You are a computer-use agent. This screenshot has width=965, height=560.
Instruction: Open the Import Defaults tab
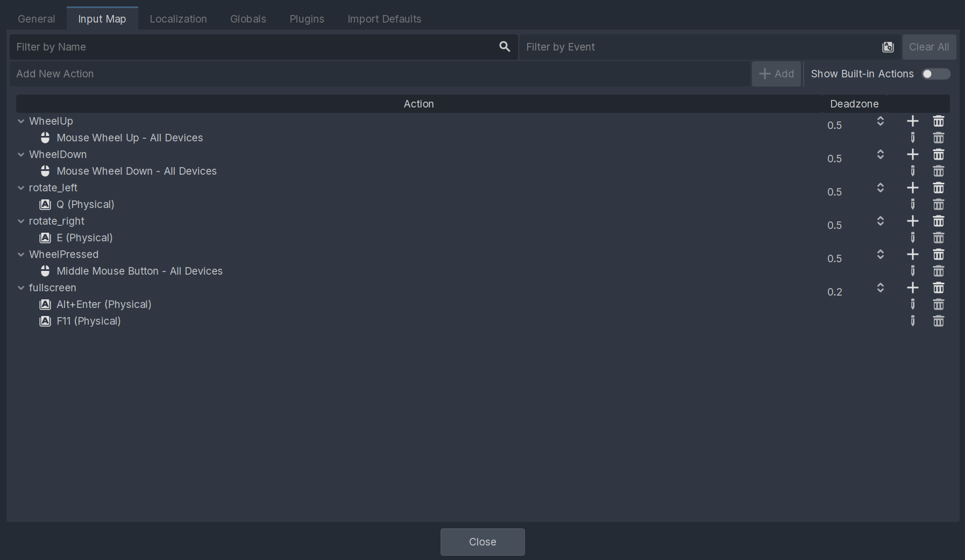[384, 19]
